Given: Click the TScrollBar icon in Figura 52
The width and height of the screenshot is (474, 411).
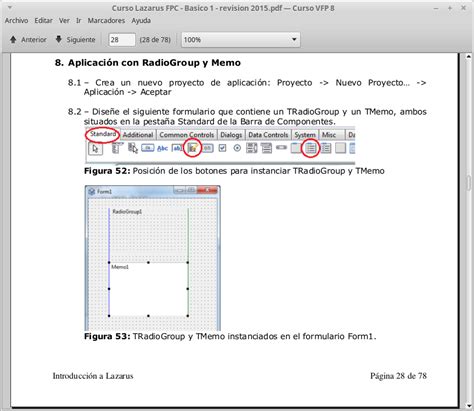Looking at the screenshot, I should pyautogui.click(x=281, y=147).
